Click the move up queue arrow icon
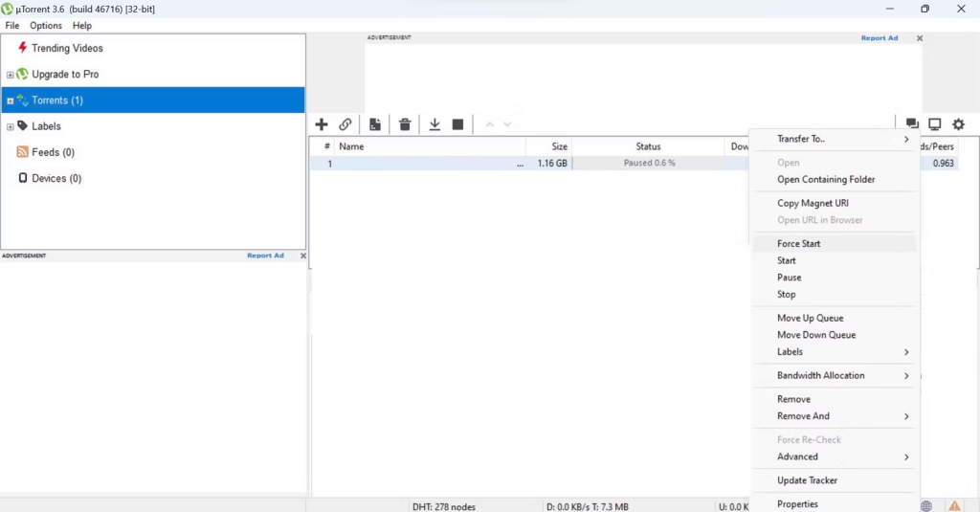980x512 pixels. pos(490,124)
